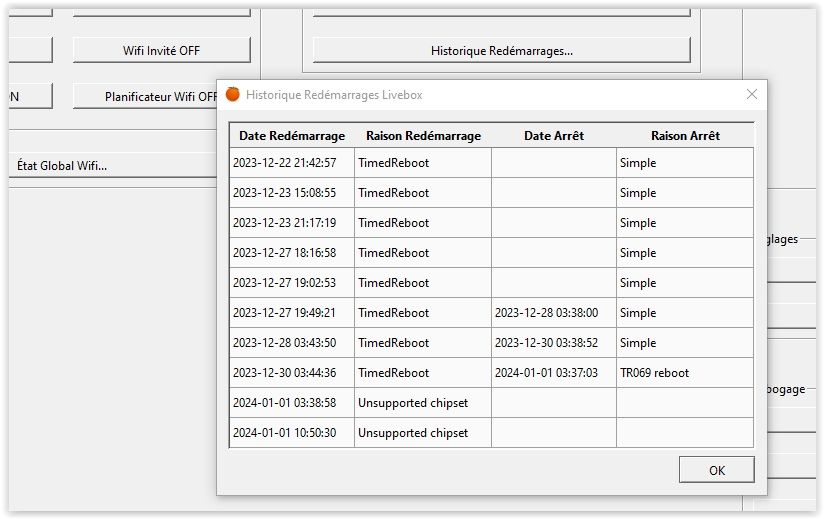Select the 2023-12-22 21:42:57 reboot row
This screenshot has width=824, height=519.
tap(285, 163)
